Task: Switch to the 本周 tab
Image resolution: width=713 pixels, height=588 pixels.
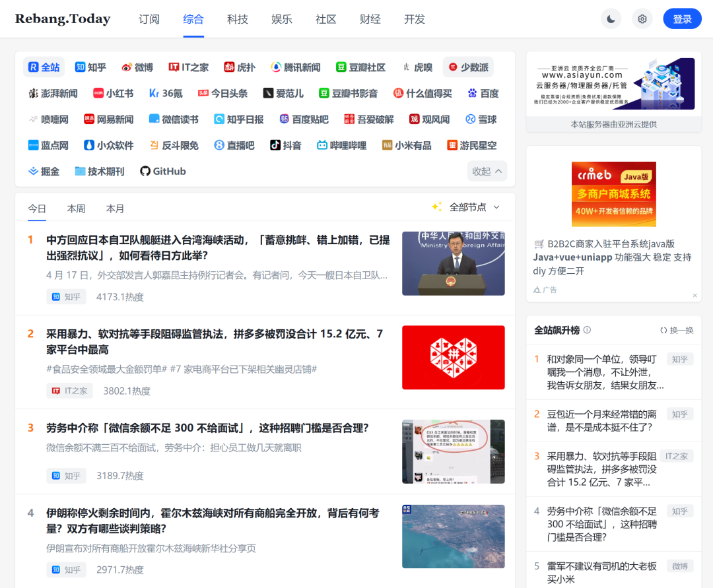Action: pos(76,209)
